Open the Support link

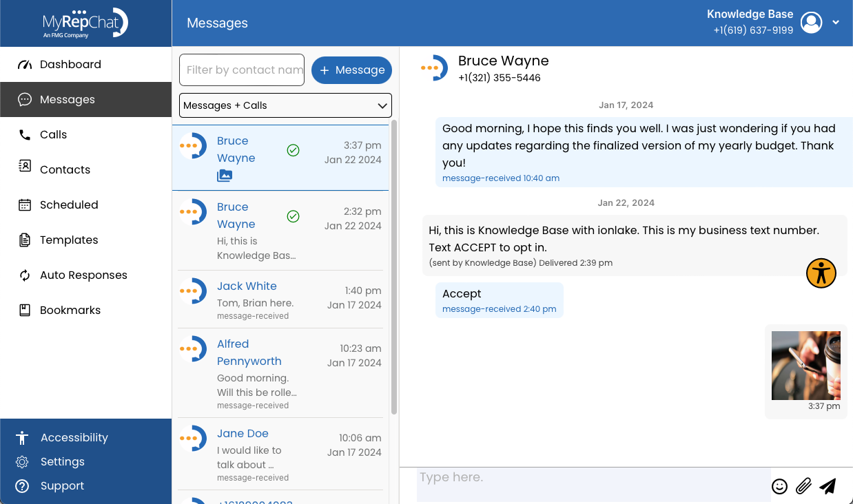click(62, 486)
